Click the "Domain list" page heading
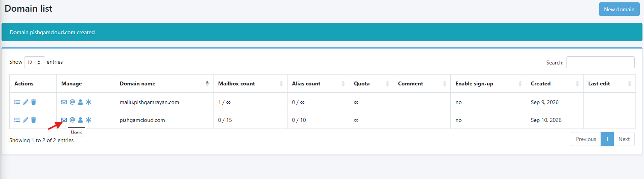This screenshot has width=644, height=179. click(x=28, y=9)
